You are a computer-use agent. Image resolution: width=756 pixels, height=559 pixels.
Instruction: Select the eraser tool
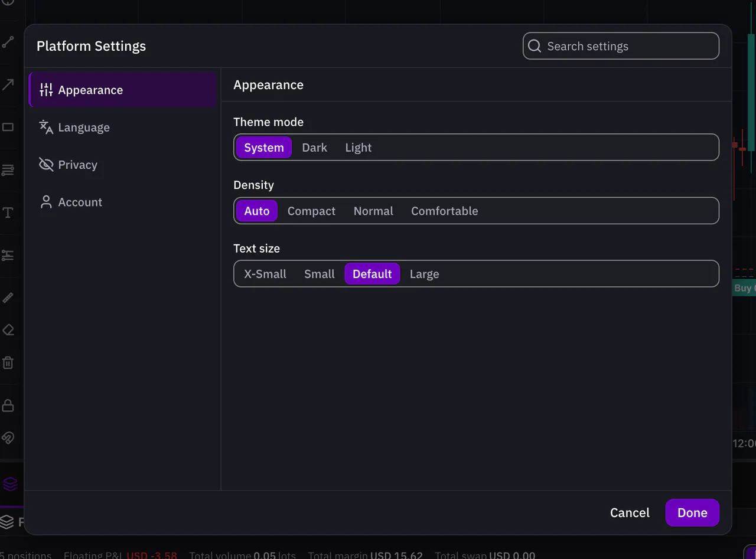(8, 329)
